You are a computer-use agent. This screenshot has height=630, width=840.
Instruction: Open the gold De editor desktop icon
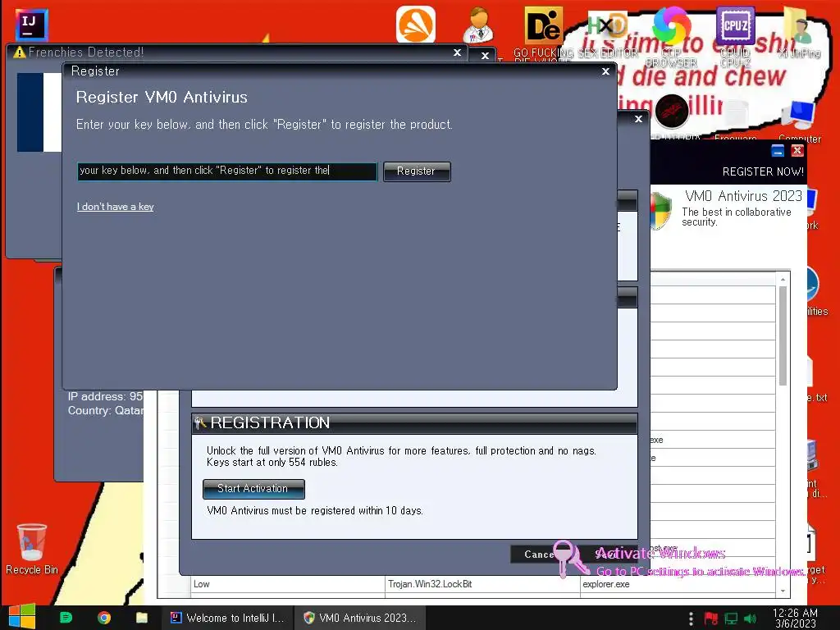click(544, 25)
